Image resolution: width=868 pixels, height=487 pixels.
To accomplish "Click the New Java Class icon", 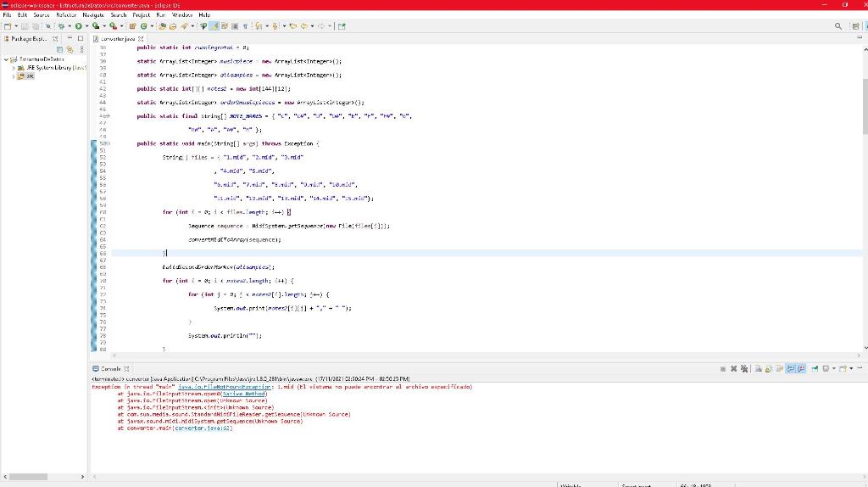I will click(144, 26).
